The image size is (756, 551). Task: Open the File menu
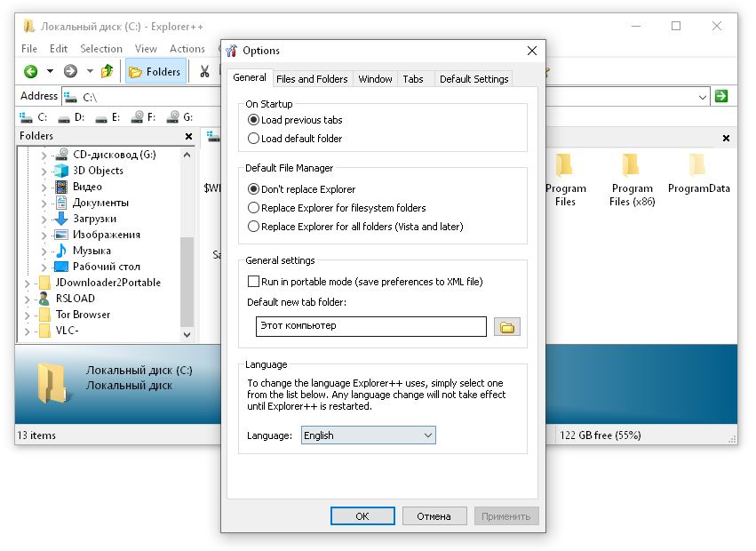click(x=29, y=49)
